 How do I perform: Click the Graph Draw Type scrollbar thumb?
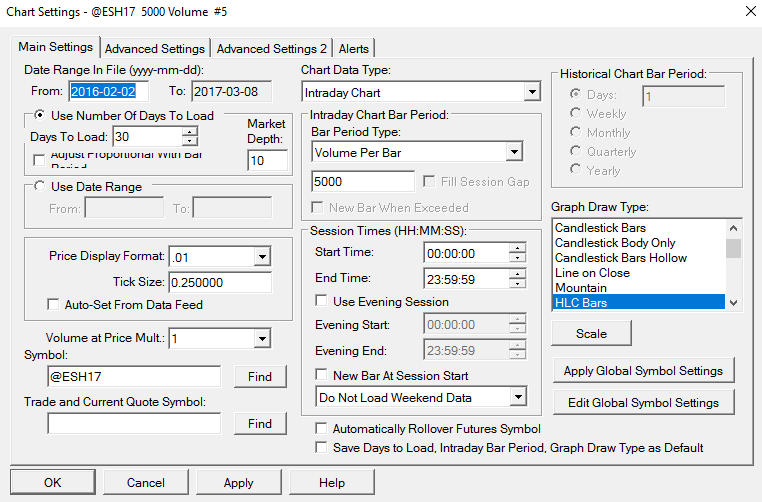pyautogui.click(x=734, y=248)
